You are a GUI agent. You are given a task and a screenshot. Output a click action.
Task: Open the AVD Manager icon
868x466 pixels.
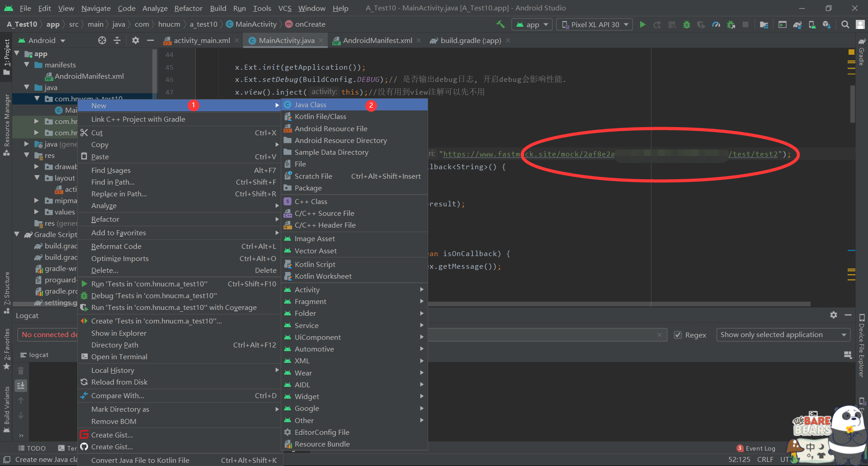tap(812, 24)
